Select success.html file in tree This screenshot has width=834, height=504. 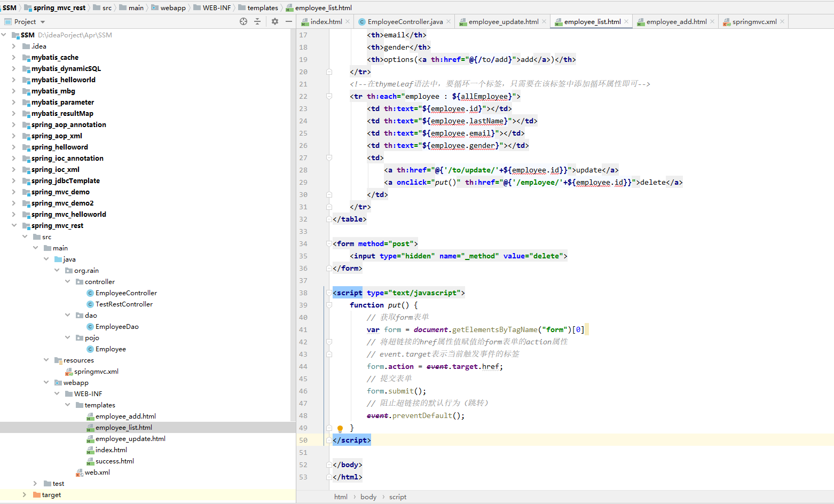[114, 461]
